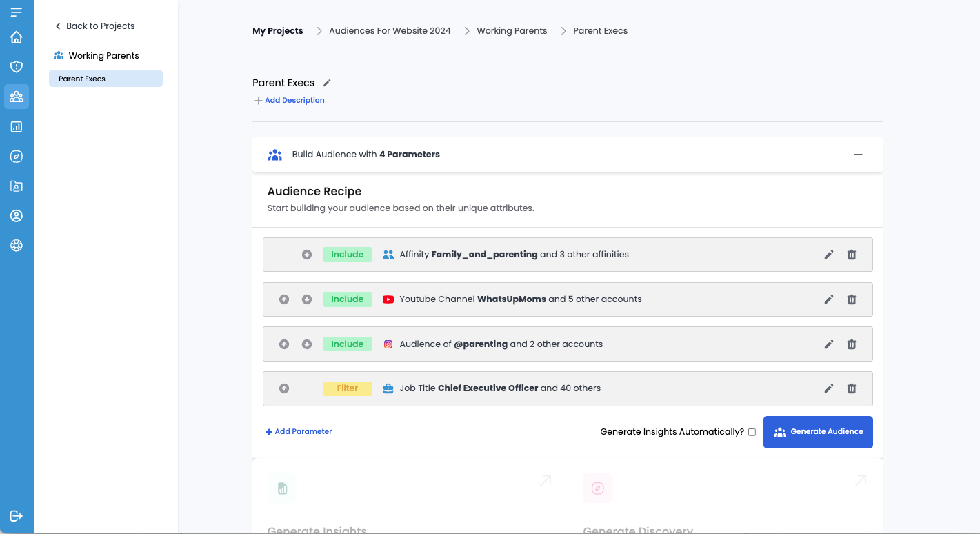980x534 pixels.
Task: Move the Affinity parameter down
Action: click(x=307, y=255)
